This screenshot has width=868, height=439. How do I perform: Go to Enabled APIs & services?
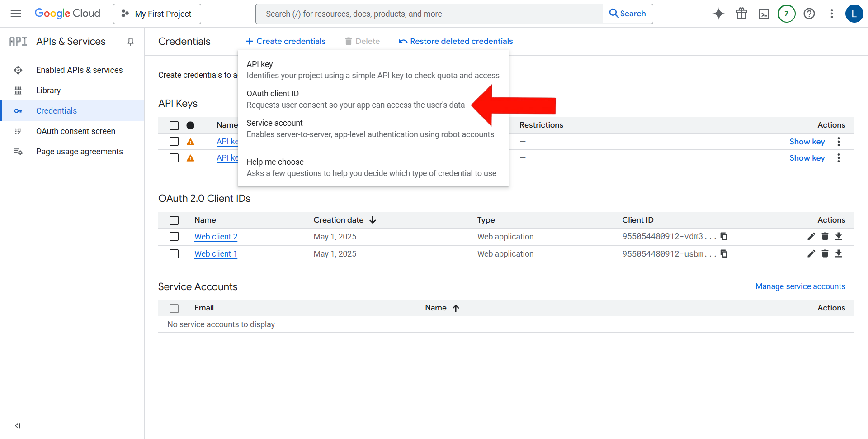pyautogui.click(x=72, y=70)
